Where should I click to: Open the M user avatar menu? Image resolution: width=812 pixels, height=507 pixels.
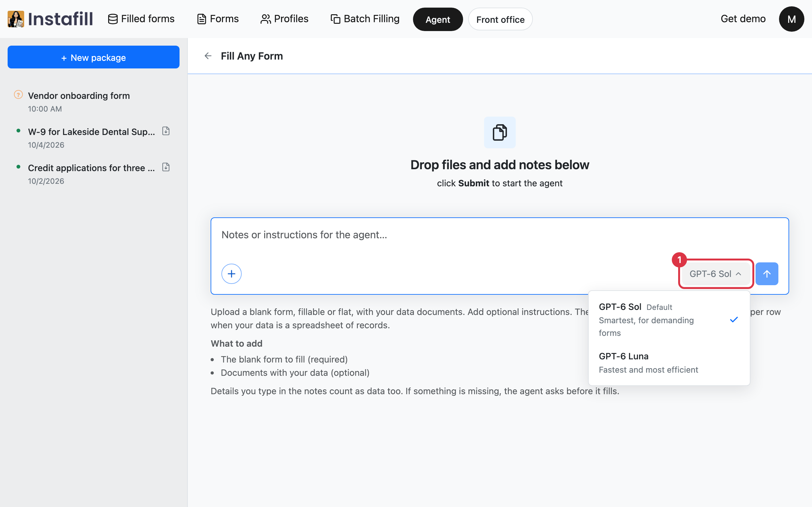pos(791,19)
